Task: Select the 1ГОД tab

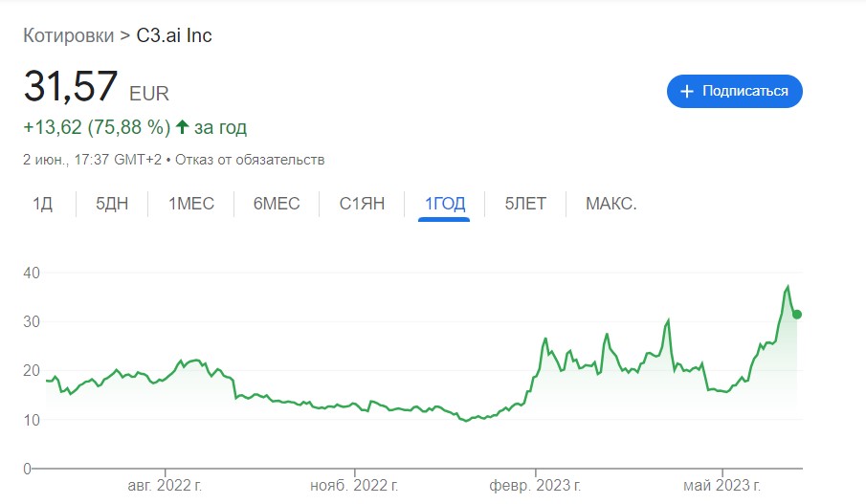Action: [x=445, y=203]
